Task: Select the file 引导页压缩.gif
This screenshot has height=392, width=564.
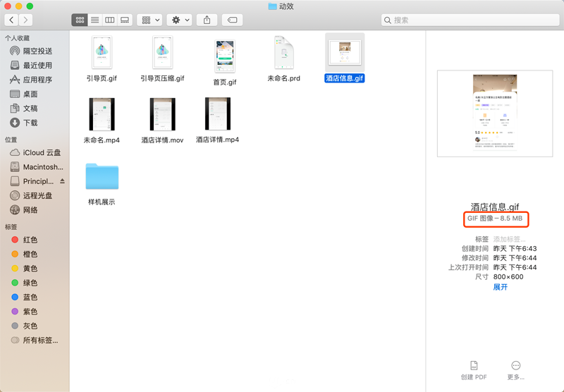Action: pos(163,52)
